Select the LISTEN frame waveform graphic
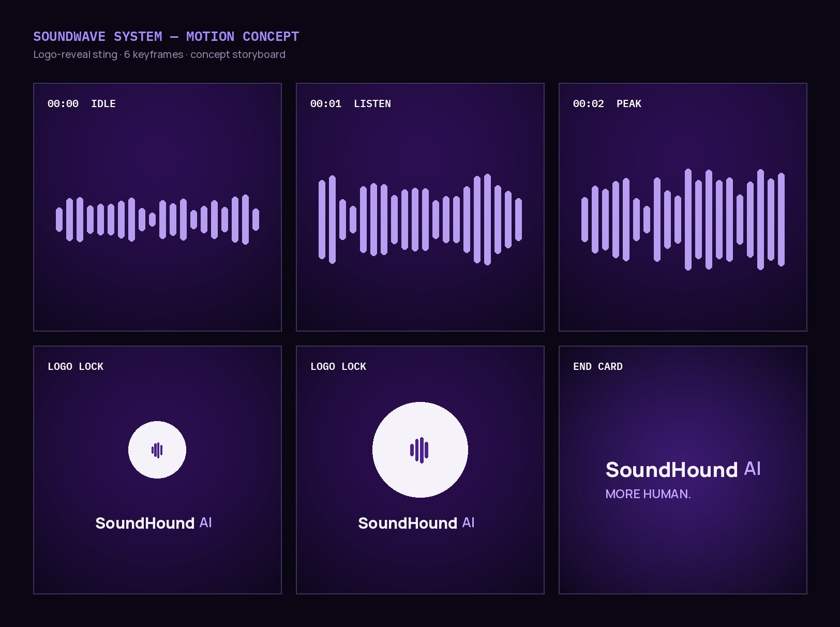The image size is (840, 627). 420,219
